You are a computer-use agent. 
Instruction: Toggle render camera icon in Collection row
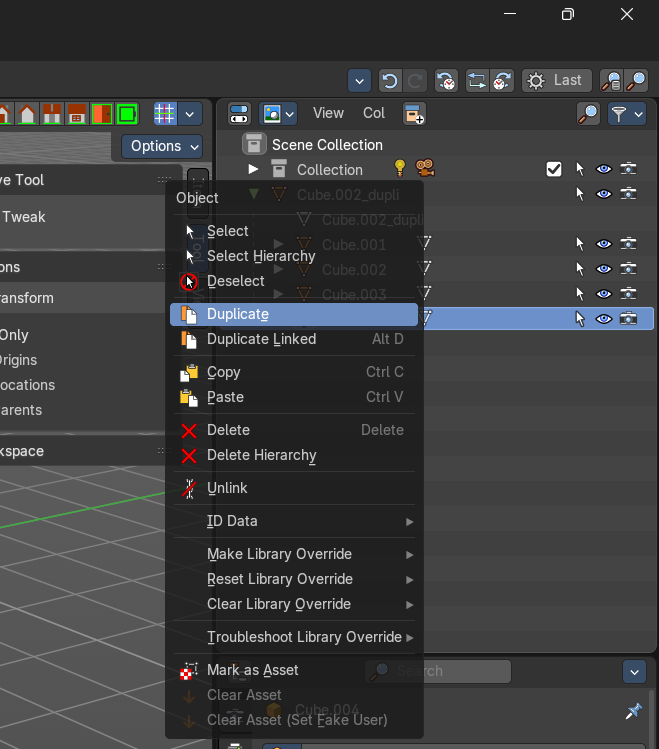click(628, 169)
